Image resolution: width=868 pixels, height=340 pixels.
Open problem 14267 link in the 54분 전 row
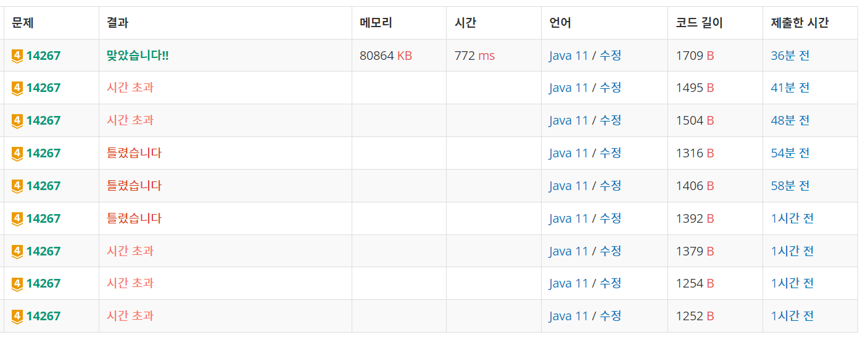pos(43,153)
